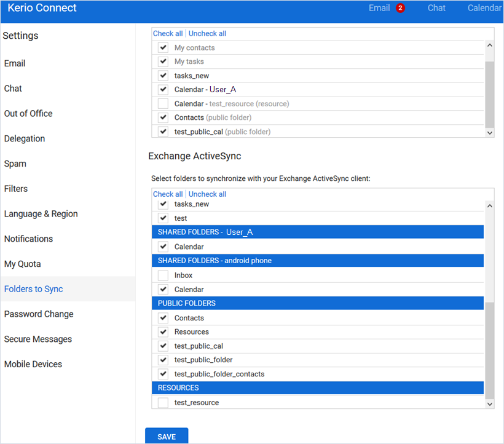
Task: Click the red unread email badge
Action: point(401,8)
